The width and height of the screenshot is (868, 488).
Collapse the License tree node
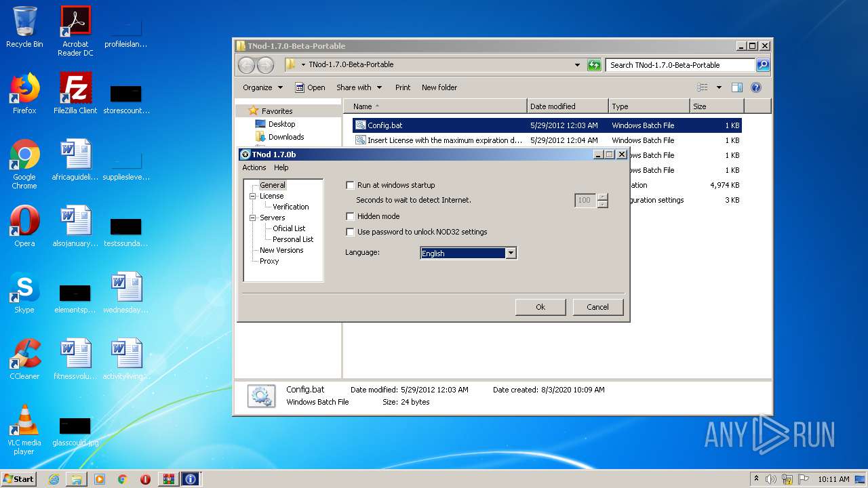(252, 196)
